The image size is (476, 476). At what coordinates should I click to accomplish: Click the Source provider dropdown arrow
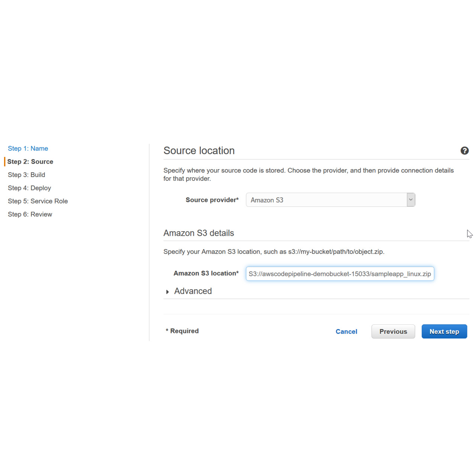411,200
